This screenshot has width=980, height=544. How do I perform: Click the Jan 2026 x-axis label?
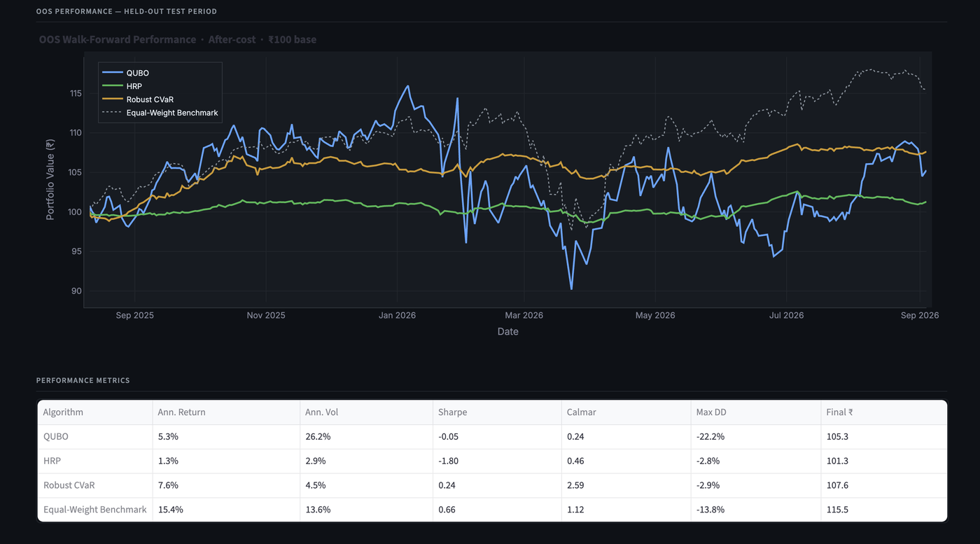397,315
